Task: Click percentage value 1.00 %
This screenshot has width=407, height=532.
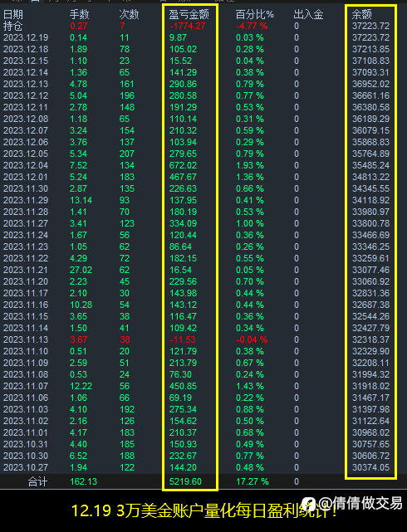Action: pos(250,223)
